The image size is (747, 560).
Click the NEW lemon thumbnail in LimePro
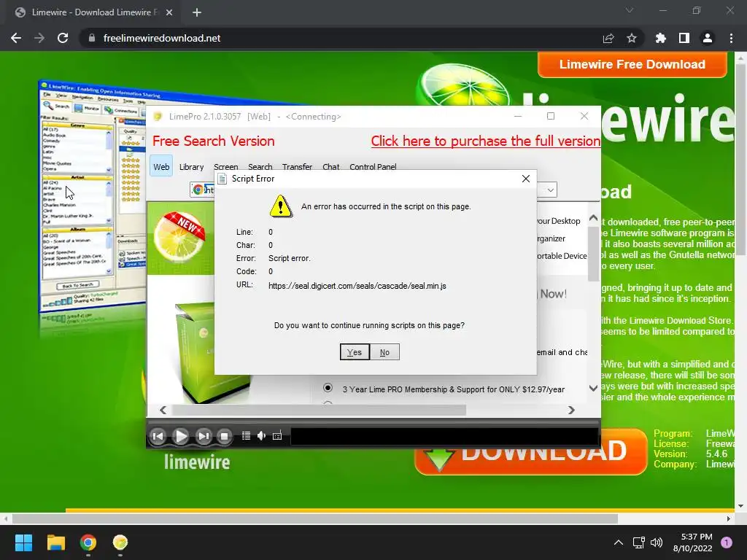(x=181, y=238)
